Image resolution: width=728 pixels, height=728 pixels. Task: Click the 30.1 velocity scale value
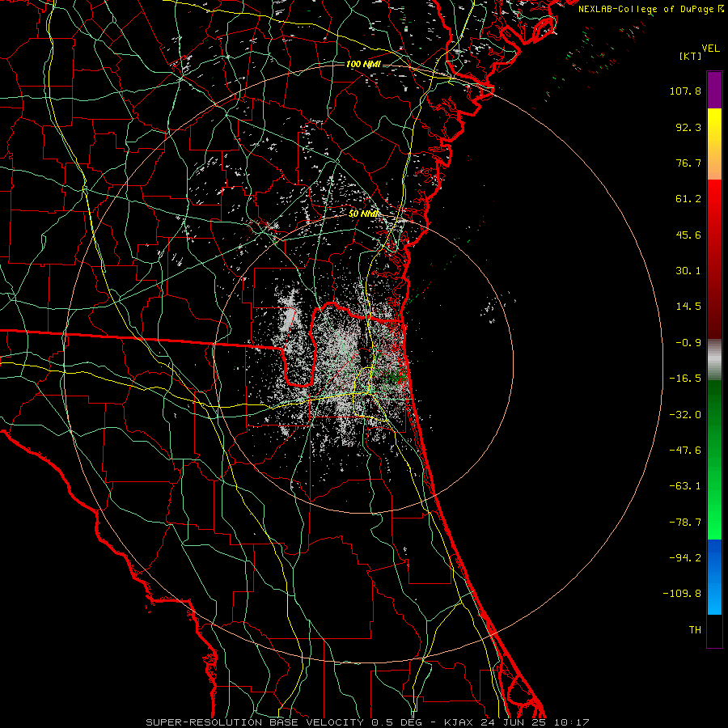pos(688,271)
